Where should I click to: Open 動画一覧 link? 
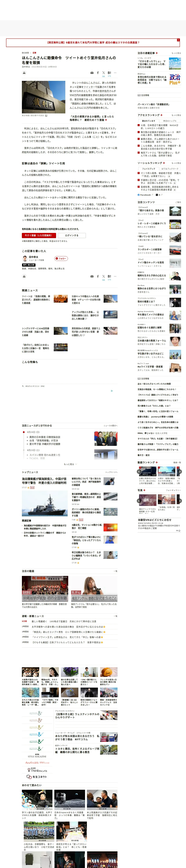coord(177,462)
